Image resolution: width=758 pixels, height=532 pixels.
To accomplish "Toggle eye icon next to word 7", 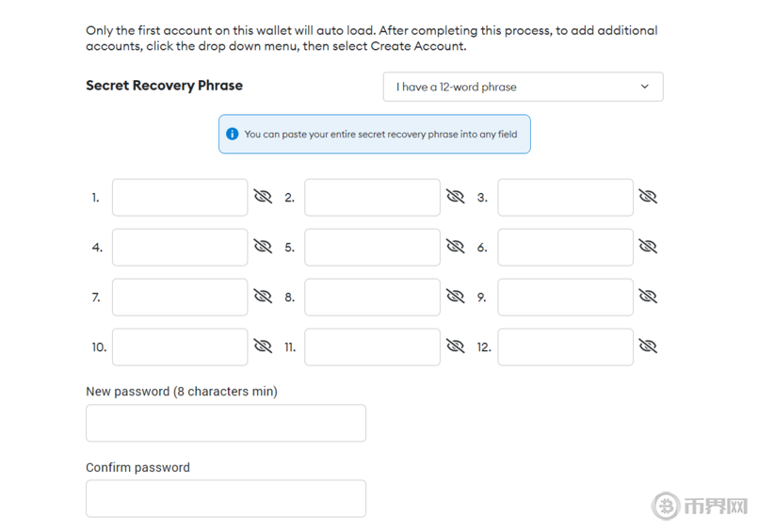I will [x=263, y=297].
